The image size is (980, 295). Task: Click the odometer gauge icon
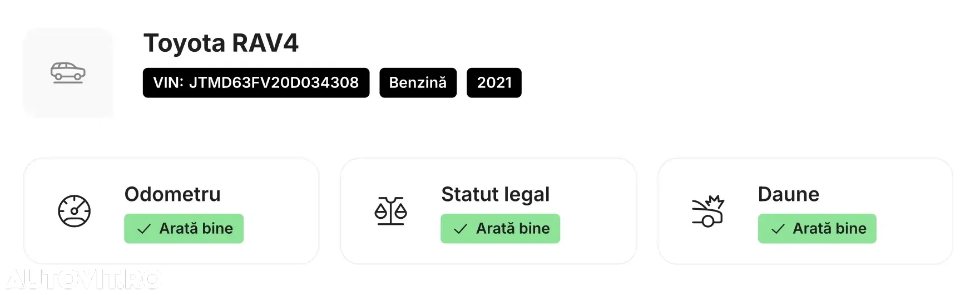tap(75, 211)
